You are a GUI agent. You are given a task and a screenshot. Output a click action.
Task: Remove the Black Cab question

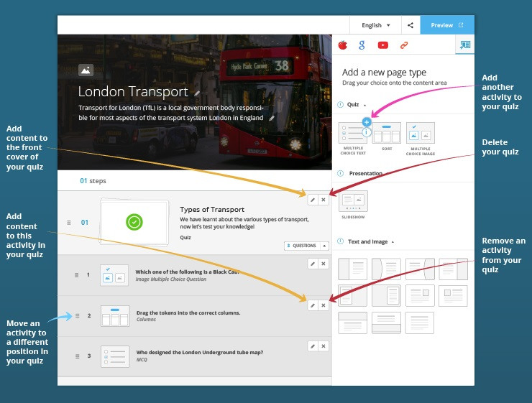pyautogui.click(x=324, y=264)
